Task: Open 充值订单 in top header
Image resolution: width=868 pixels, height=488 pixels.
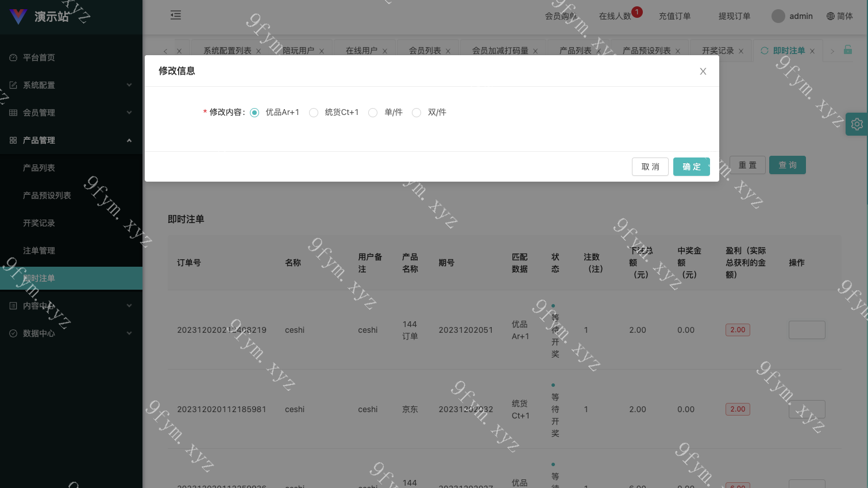Action: coord(674,16)
